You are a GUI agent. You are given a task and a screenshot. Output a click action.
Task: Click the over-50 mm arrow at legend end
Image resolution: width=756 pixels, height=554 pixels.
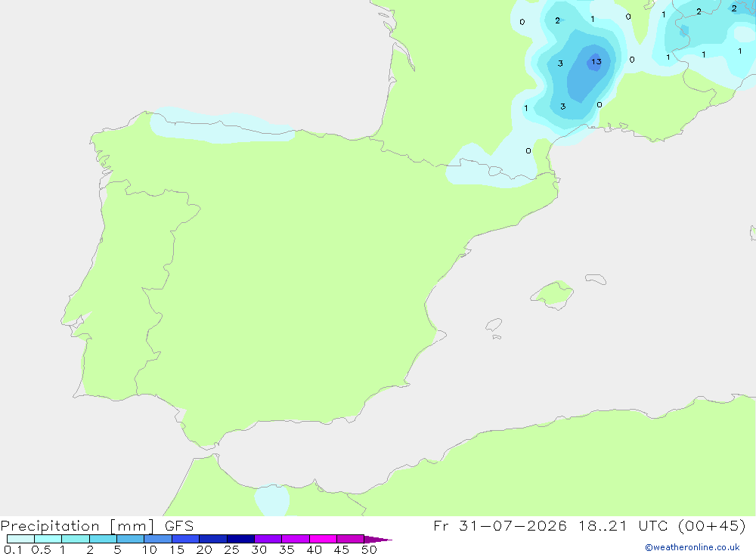click(x=378, y=539)
